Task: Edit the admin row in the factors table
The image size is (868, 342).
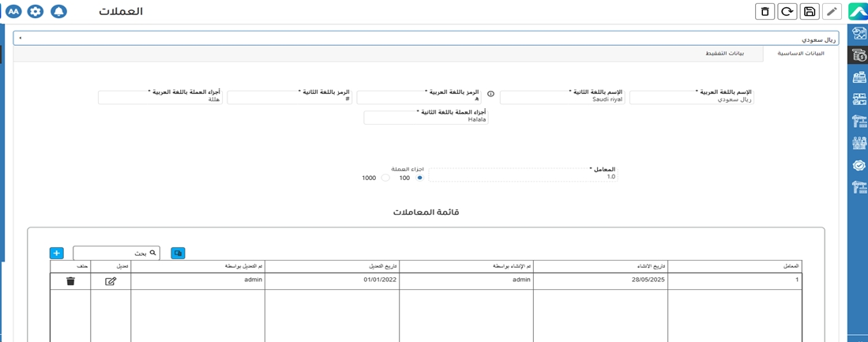Action: pyautogui.click(x=111, y=281)
